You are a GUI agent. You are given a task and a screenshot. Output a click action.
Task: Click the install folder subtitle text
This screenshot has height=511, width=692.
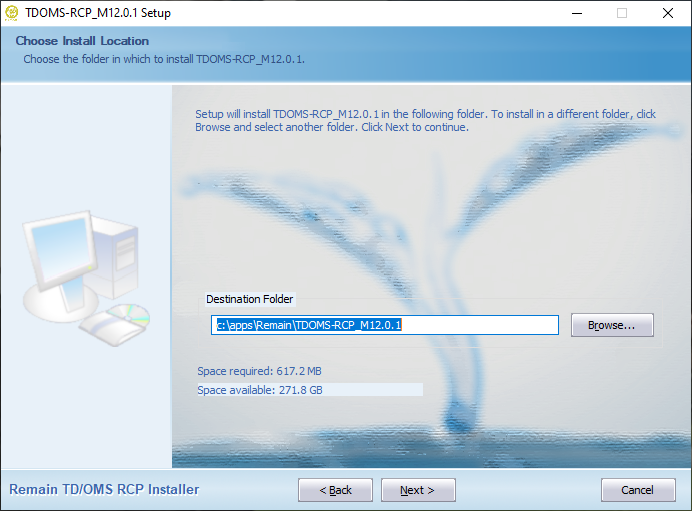164,59
